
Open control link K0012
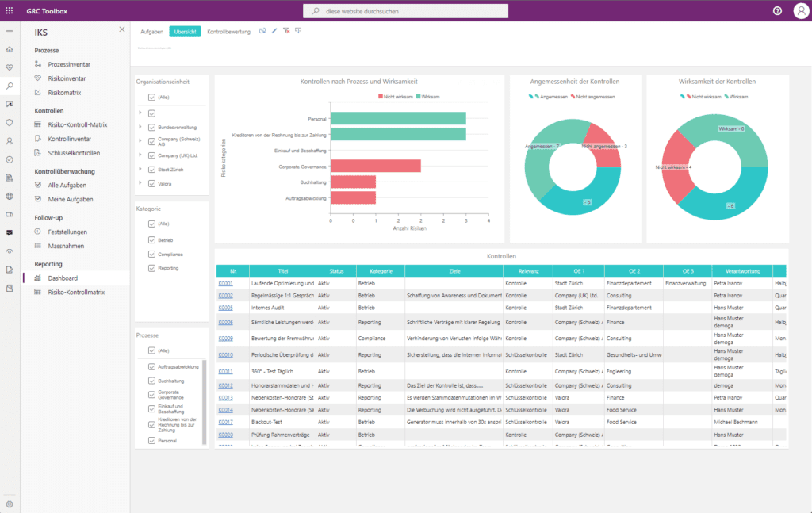pyautogui.click(x=225, y=385)
